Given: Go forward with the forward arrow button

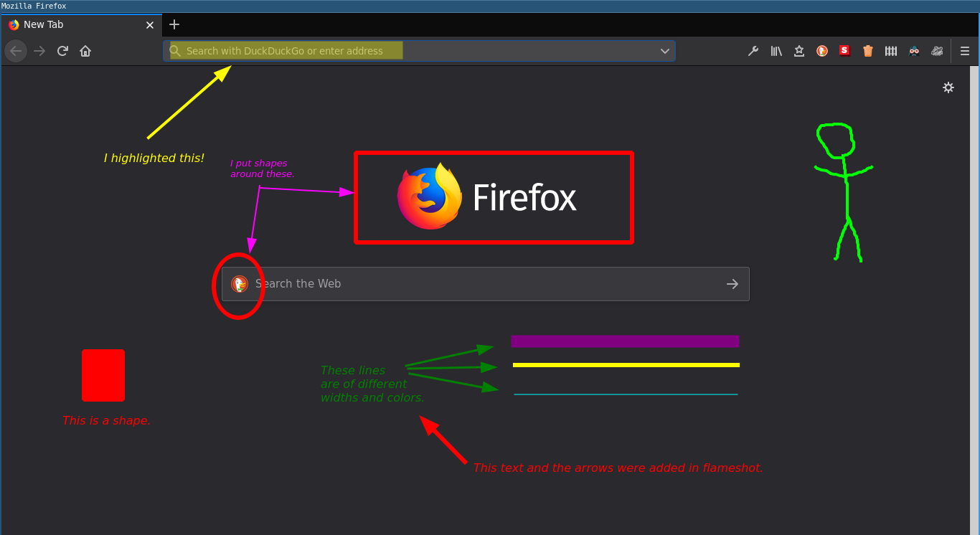Looking at the screenshot, I should [39, 51].
